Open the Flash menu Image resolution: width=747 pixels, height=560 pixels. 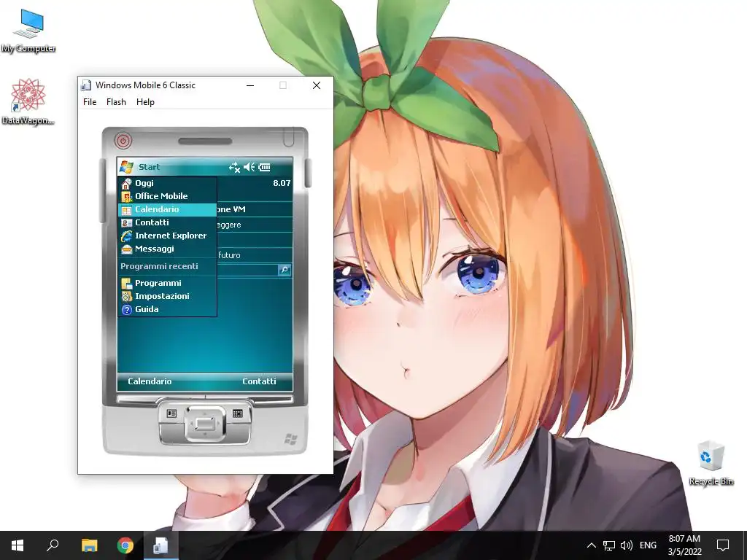tap(116, 102)
